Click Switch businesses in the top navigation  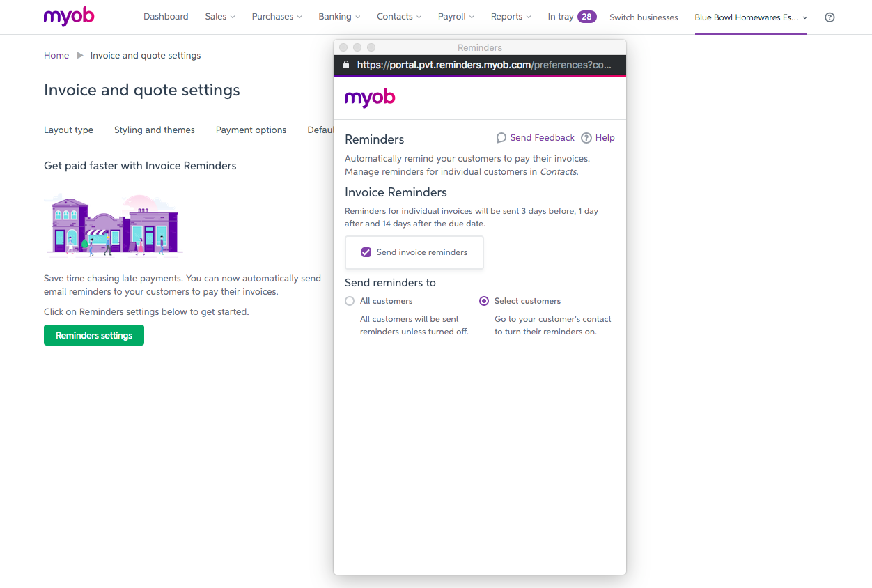(x=644, y=17)
